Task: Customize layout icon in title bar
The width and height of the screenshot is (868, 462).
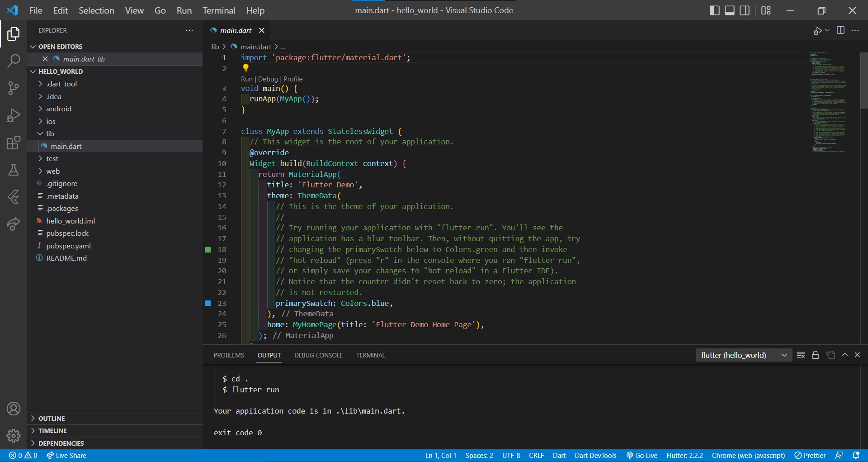Action: (766, 10)
